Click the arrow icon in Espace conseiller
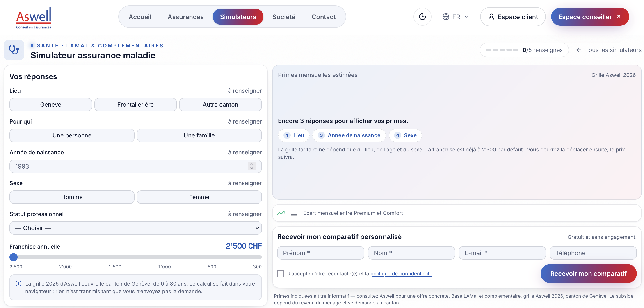Image resolution: width=644 pixels, height=308 pixels. coord(619,17)
